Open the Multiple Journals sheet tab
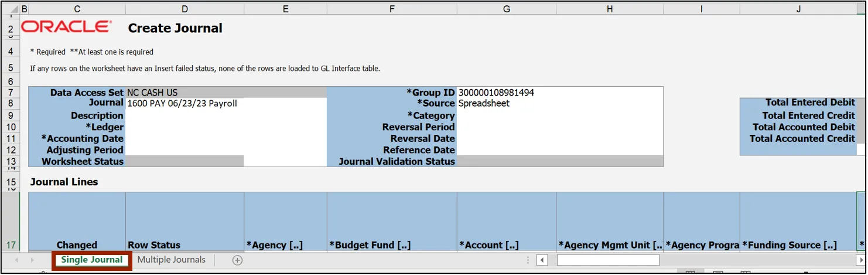This screenshot has height=275, width=868. pos(172,260)
